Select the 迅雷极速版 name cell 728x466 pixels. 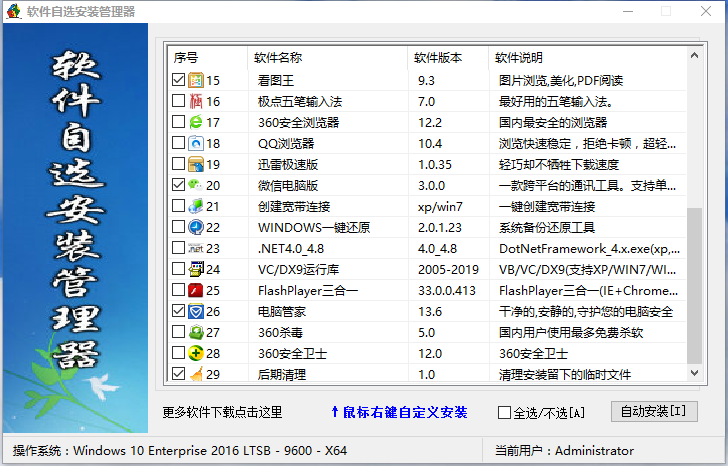pos(288,164)
